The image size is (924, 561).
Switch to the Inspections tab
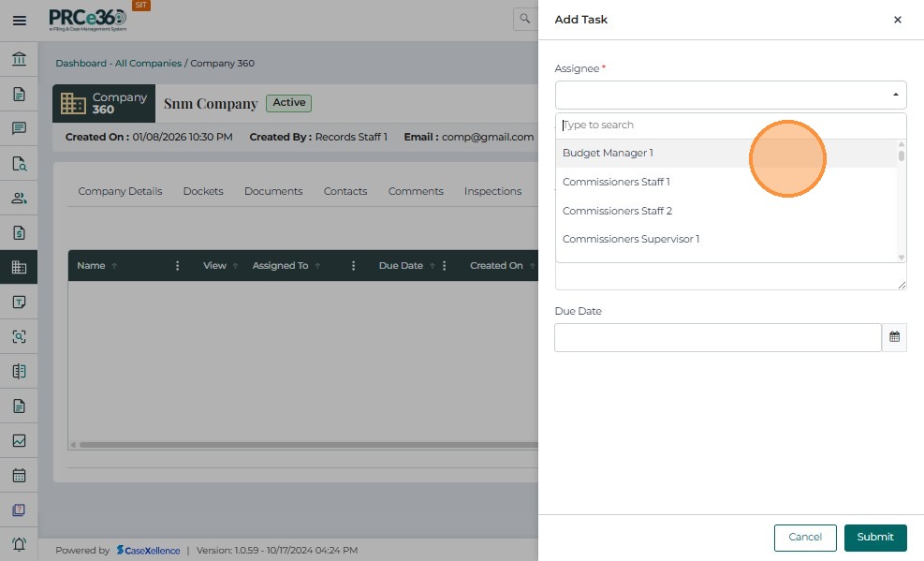pos(492,191)
